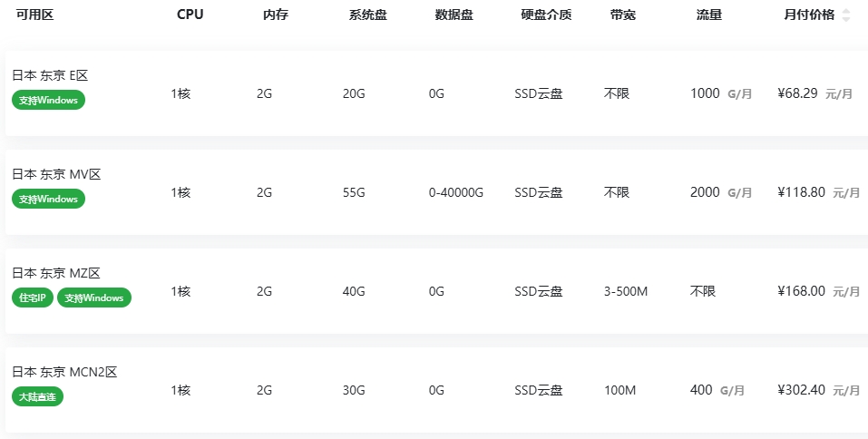Click the 系统盘 column header
Screen dimensions: 868x439
click(x=367, y=15)
